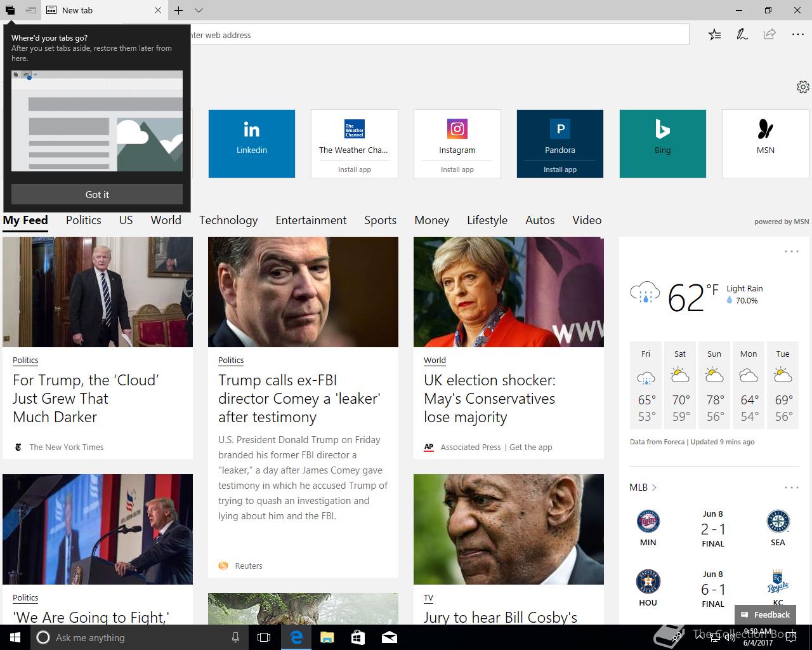Open a new tab with plus button
The width and height of the screenshot is (812, 650).
pyautogui.click(x=179, y=10)
